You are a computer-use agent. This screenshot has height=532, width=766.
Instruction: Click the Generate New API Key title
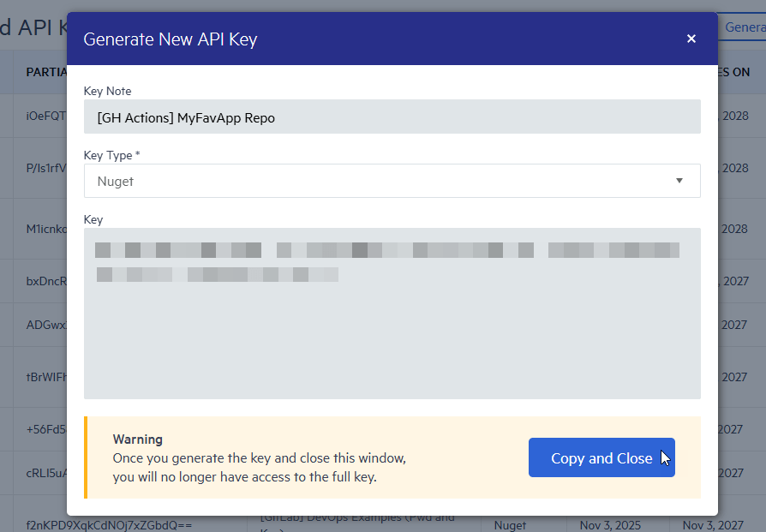(170, 39)
